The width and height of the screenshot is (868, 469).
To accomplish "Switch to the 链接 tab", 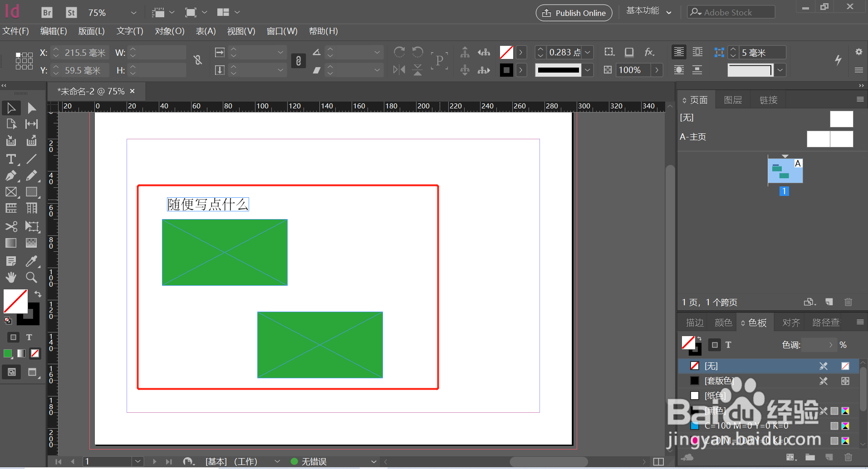I will [x=769, y=100].
